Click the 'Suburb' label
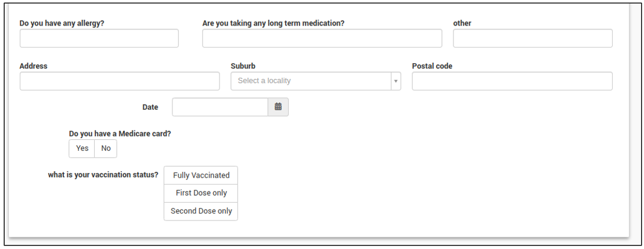 coord(243,66)
